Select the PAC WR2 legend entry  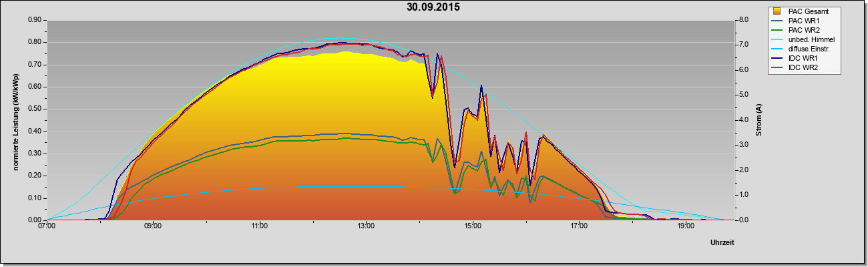click(x=804, y=30)
